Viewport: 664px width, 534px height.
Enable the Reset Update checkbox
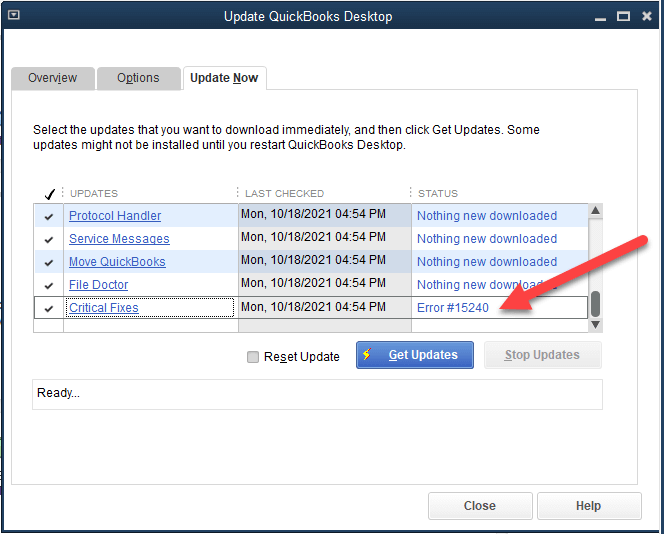(x=253, y=357)
